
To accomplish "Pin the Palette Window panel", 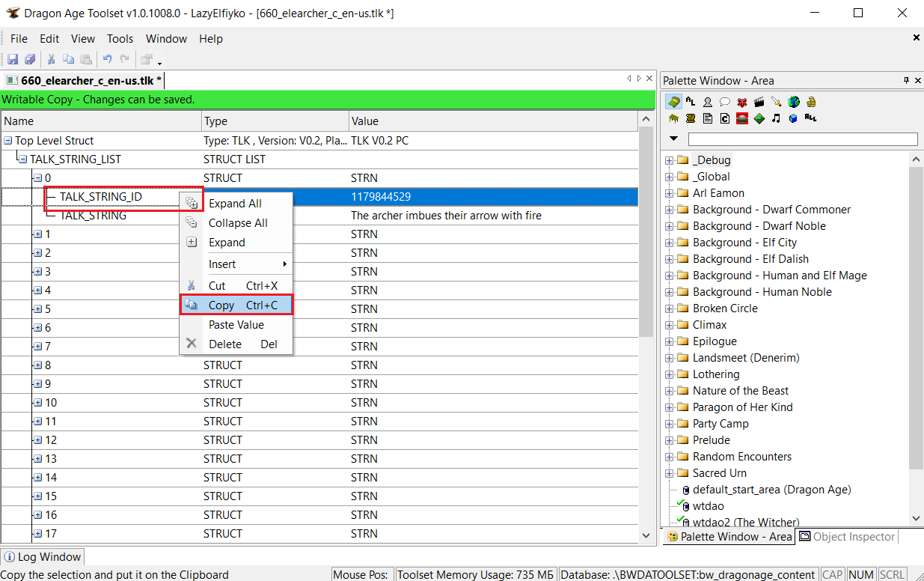I will click(x=906, y=80).
